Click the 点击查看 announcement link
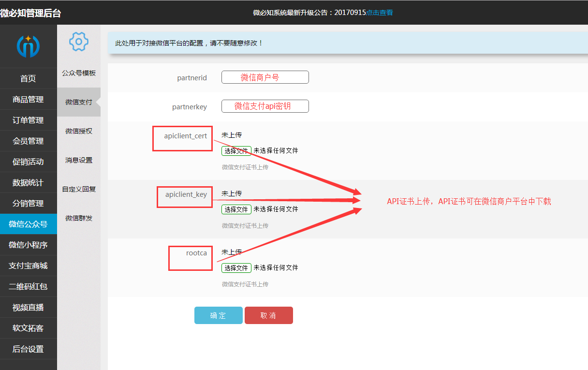588x370 pixels. click(380, 12)
